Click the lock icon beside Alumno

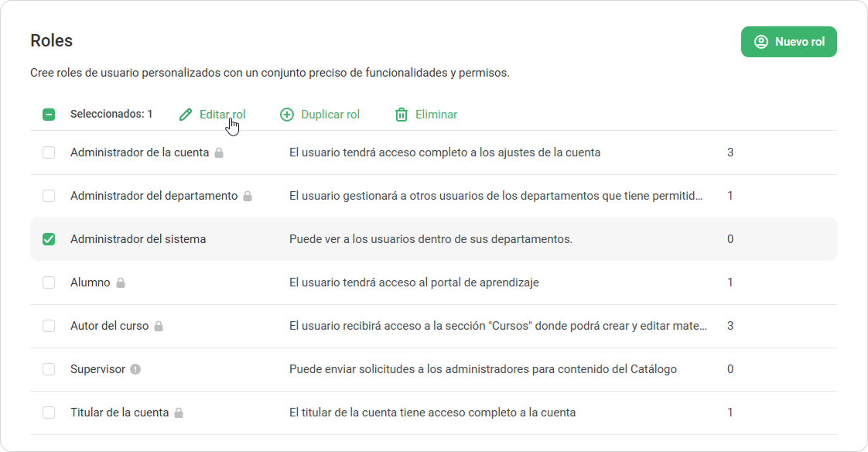pos(121,283)
